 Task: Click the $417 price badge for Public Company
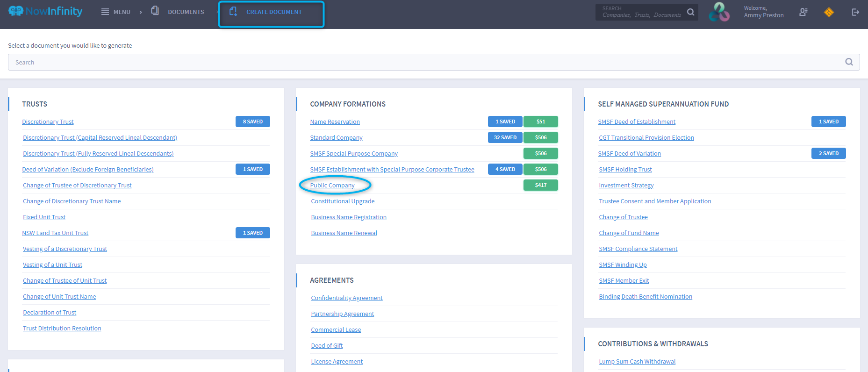click(541, 185)
